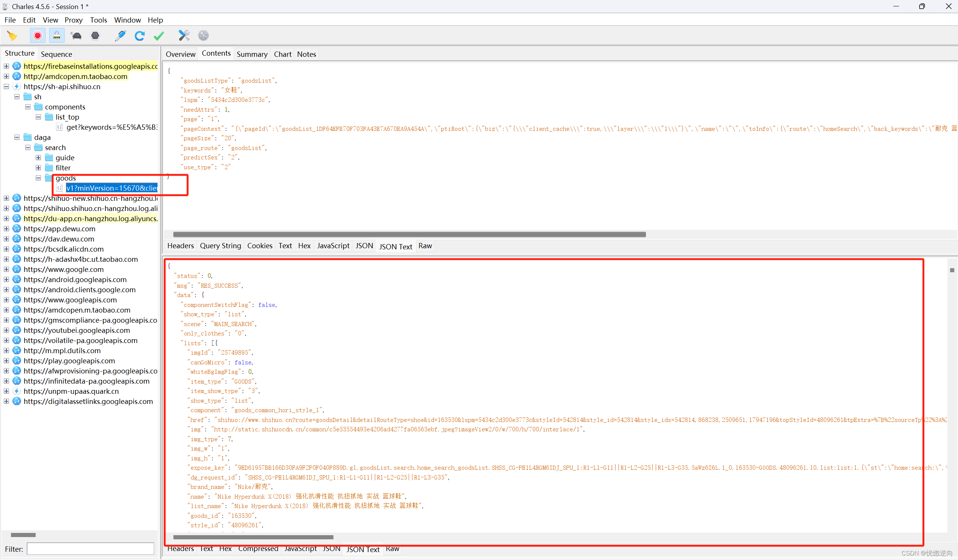Collapse the sh-api.shihuo.cn host node
958x560 pixels.
click(6, 87)
